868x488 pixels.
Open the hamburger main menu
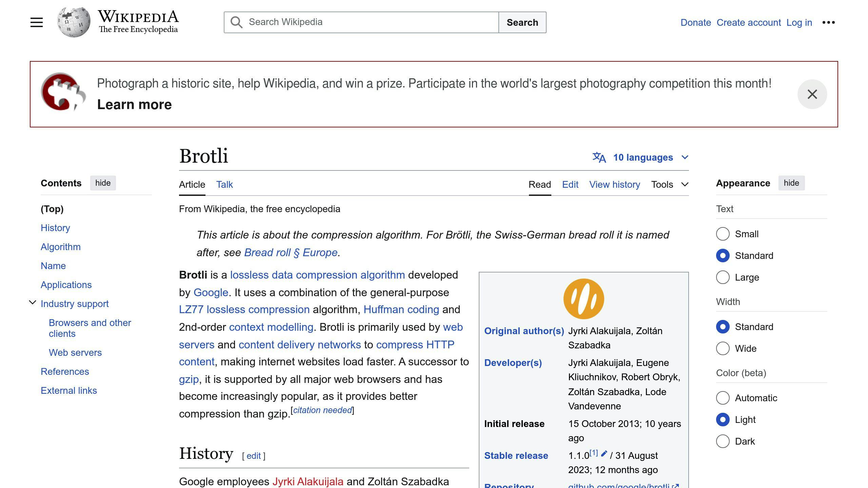(x=37, y=22)
